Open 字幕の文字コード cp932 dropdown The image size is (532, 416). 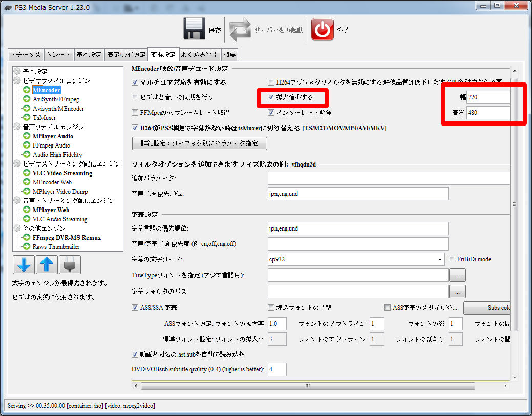tap(356, 259)
